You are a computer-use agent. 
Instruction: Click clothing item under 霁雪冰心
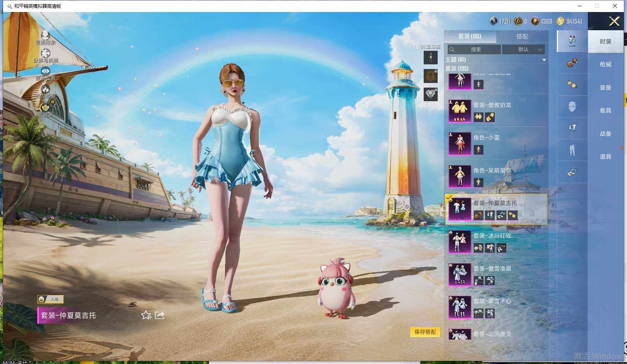(490, 313)
